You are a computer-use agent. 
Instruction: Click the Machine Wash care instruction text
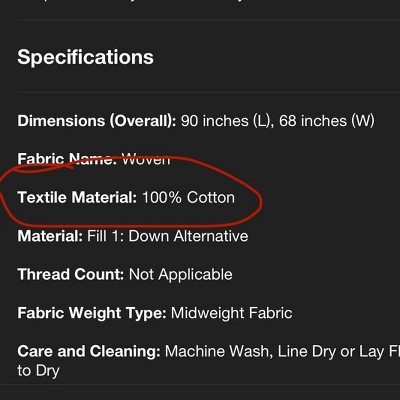click(219, 352)
